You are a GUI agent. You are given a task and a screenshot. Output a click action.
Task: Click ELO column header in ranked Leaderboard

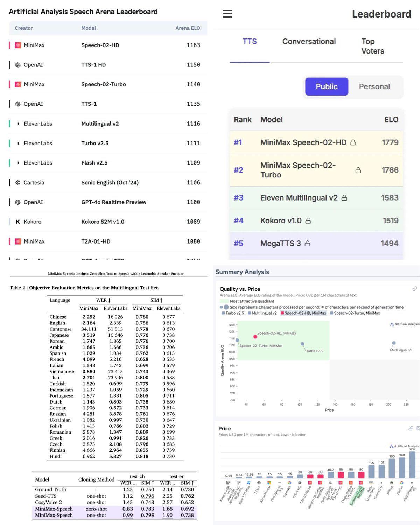(391, 120)
